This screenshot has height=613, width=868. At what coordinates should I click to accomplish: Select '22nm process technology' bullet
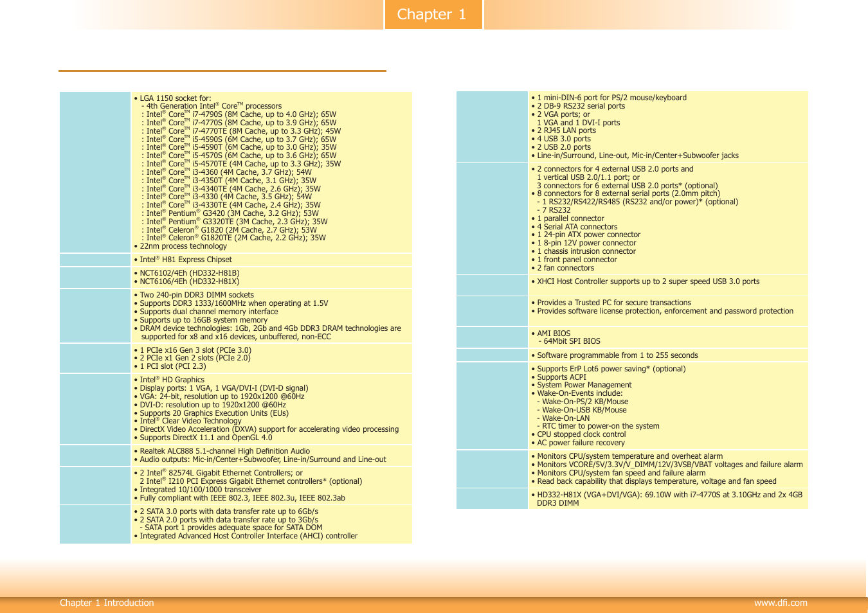coord(180,246)
